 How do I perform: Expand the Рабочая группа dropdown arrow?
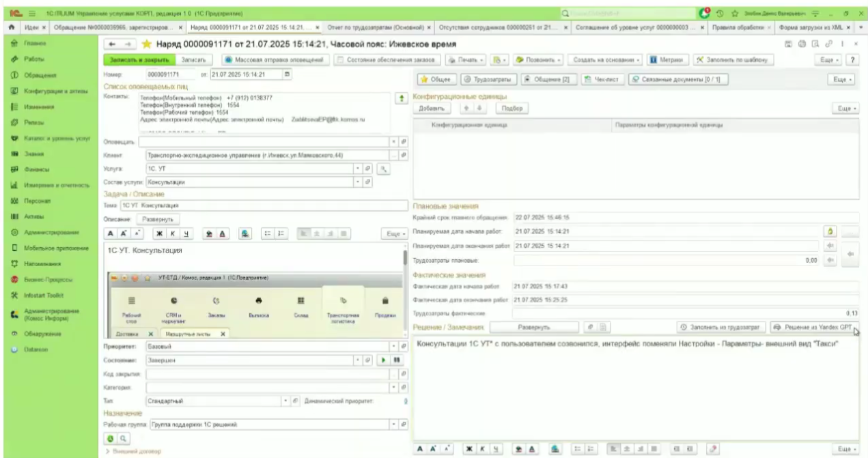click(393, 425)
